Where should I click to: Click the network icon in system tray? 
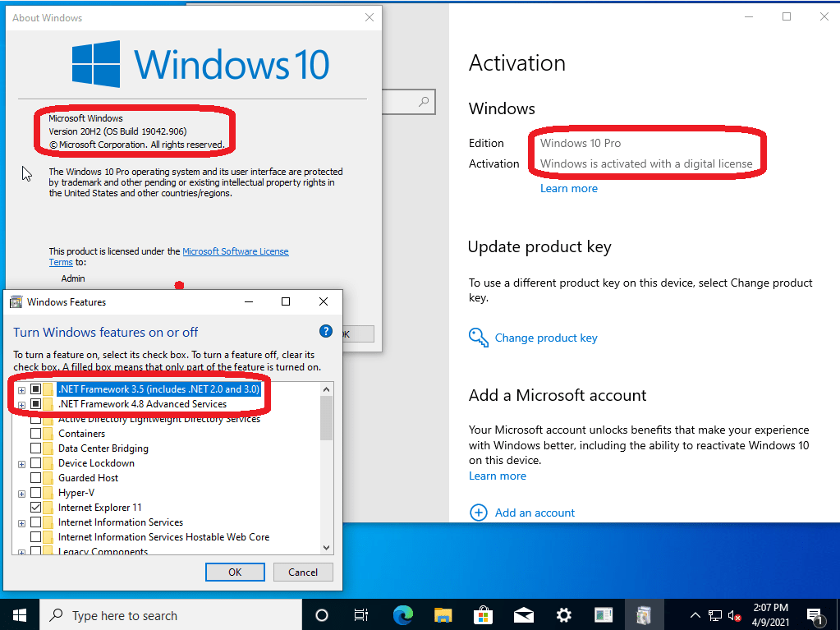(715, 615)
